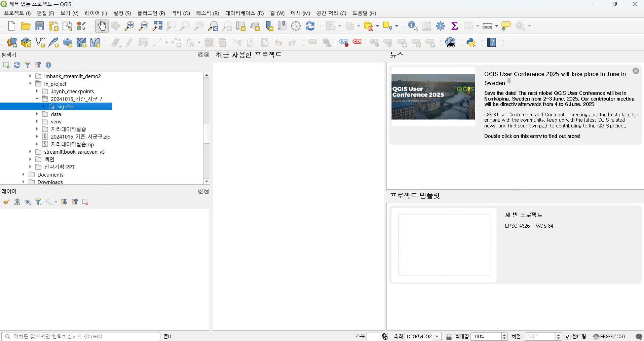Open the Python console icon

click(471, 42)
